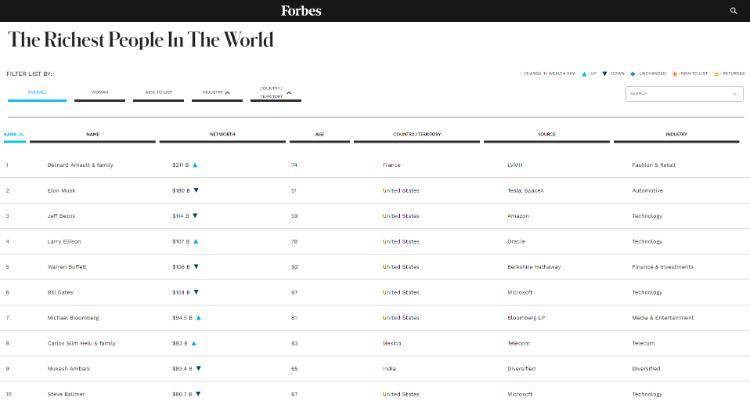Click the Forbes logo
750x406 pixels.
click(301, 11)
